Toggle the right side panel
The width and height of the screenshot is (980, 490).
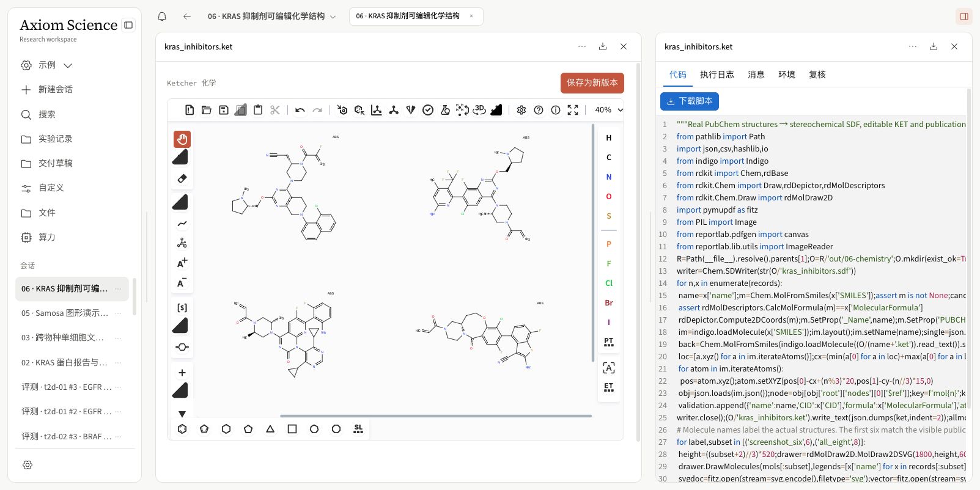click(x=964, y=16)
